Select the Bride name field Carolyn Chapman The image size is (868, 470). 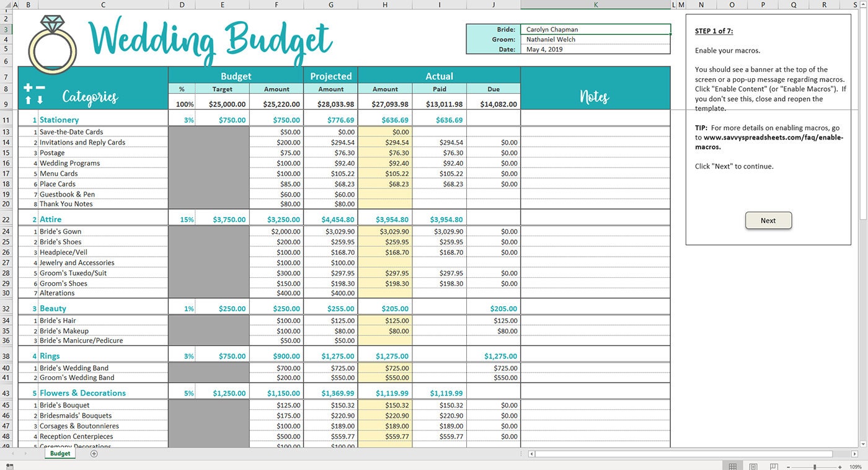(595, 29)
